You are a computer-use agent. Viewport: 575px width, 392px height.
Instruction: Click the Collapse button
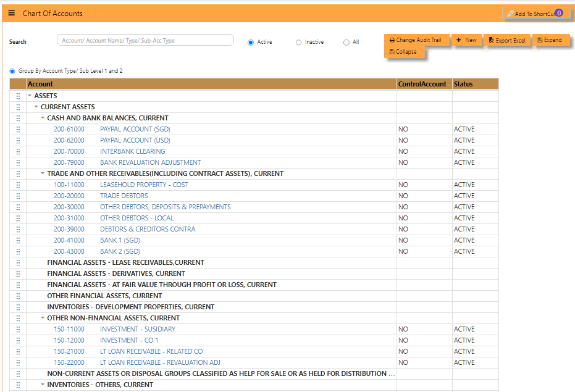point(404,52)
